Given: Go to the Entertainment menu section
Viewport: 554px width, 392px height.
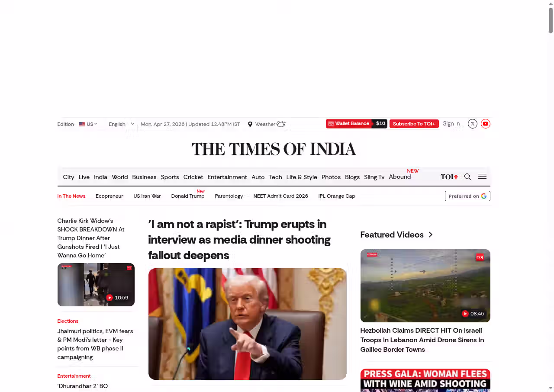Looking at the screenshot, I should click(227, 177).
